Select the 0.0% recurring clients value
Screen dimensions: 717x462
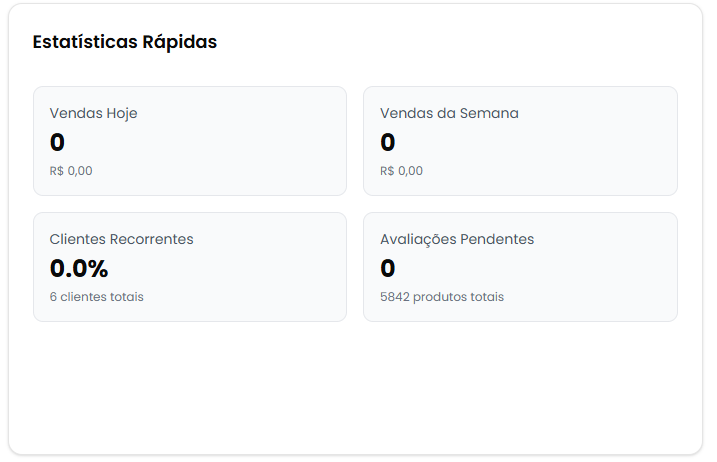(79, 269)
